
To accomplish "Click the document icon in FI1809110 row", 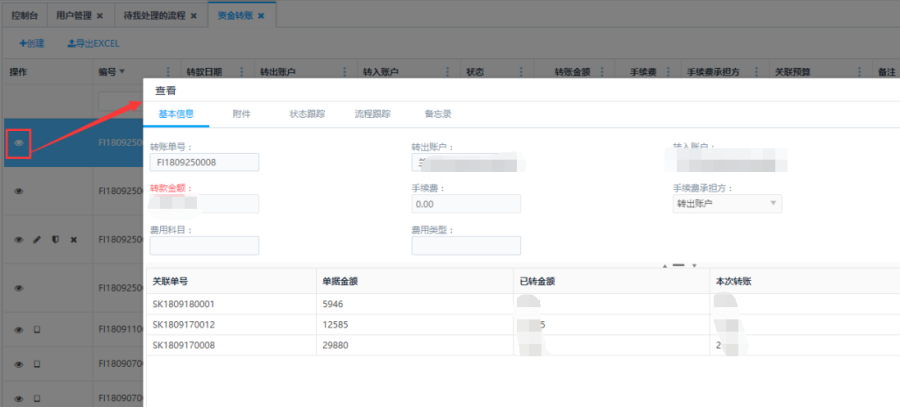I will click(x=37, y=329).
